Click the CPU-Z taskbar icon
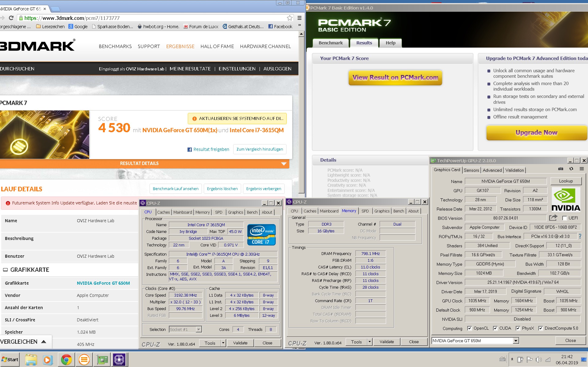Viewport: 588px width, 367px height. click(119, 360)
